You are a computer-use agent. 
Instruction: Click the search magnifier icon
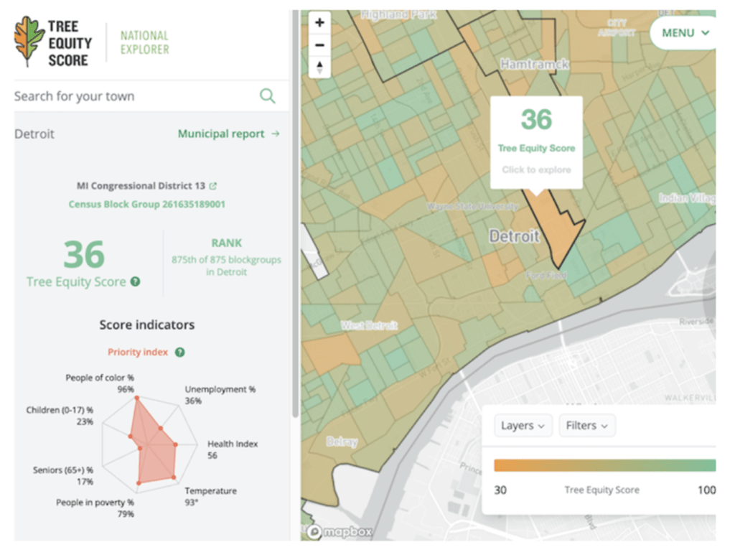pos(268,96)
